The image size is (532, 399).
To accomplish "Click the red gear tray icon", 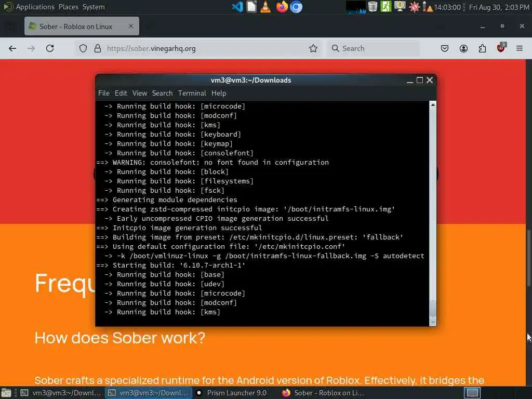I will tap(414, 7).
